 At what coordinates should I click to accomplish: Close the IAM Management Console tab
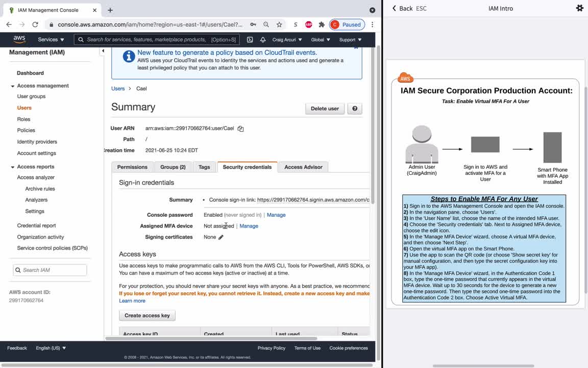pyautogui.click(x=94, y=10)
